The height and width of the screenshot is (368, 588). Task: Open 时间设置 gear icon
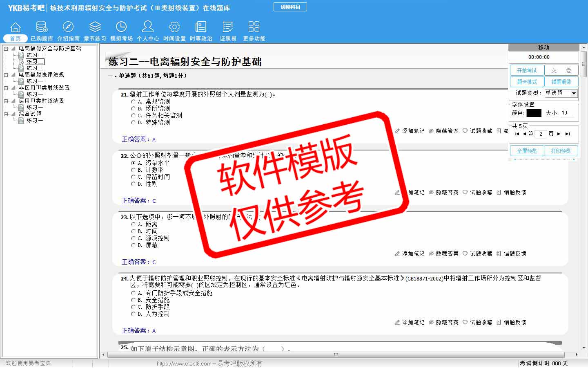tap(174, 27)
